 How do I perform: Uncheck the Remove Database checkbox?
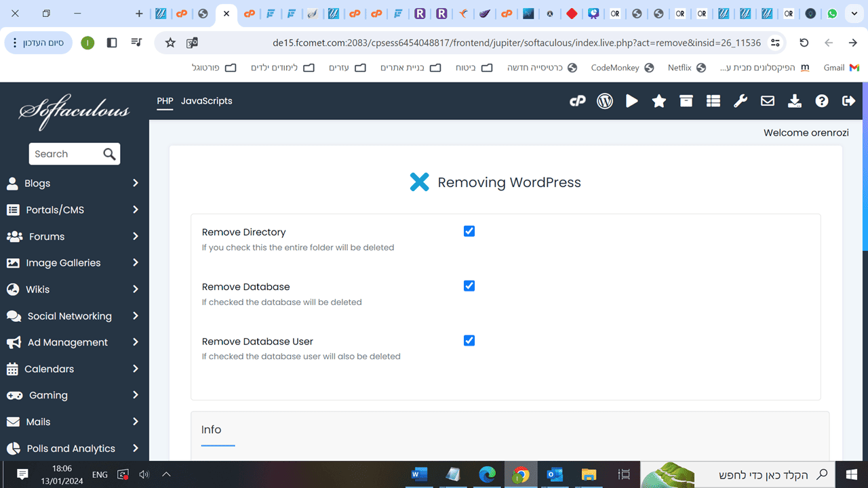click(469, 286)
